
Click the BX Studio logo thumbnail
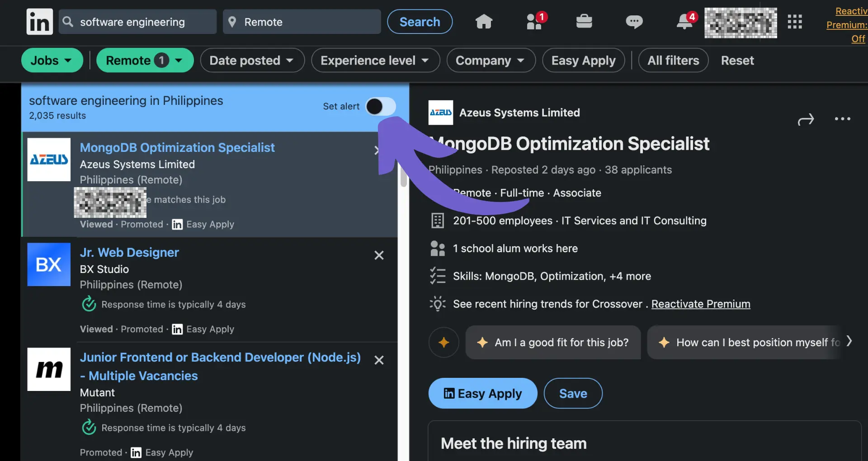(x=49, y=264)
